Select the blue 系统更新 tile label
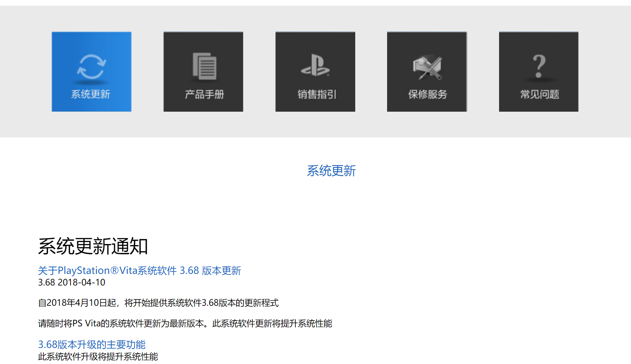The image size is (631, 364). [x=91, y=94]
